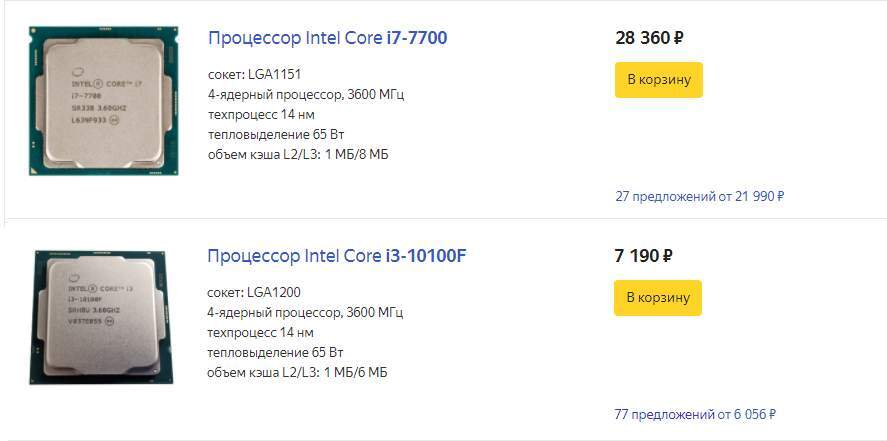Image resolution: width=887 pixels, height=441 pixels.
Task: Select the i7-7700 4-ядерный процессор spec line
Action: [305, 95]
